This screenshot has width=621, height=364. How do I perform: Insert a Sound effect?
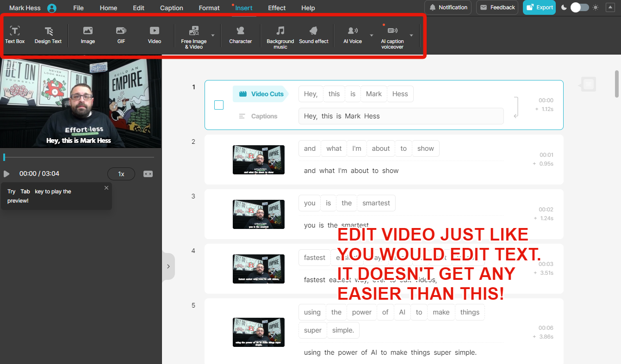tap(314, 35)
